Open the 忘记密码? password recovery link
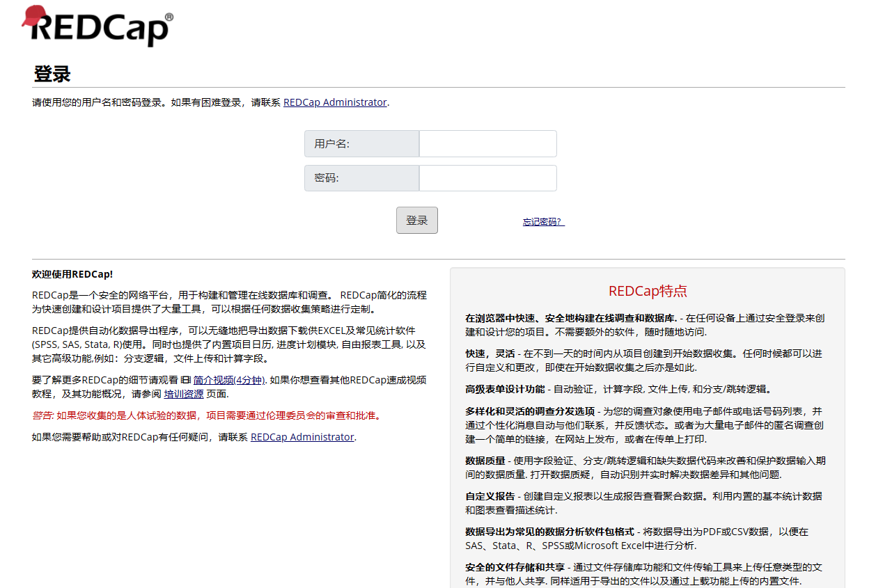 [543, 220]
